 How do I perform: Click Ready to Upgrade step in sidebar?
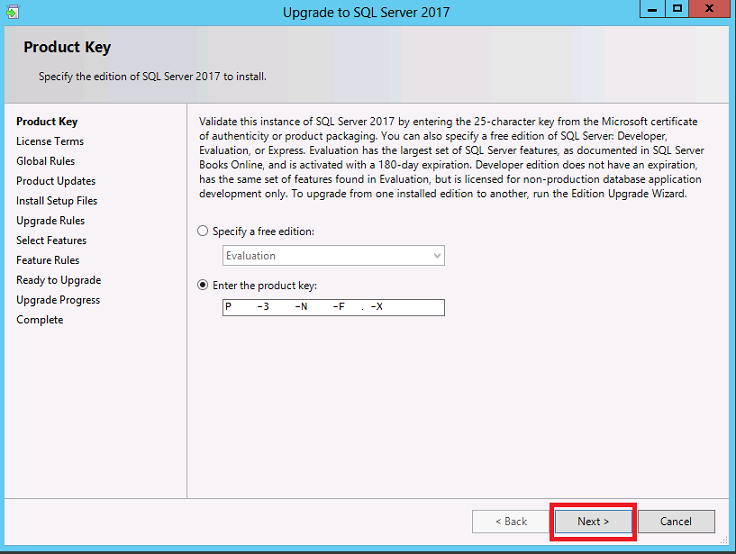tap(59, 280)
